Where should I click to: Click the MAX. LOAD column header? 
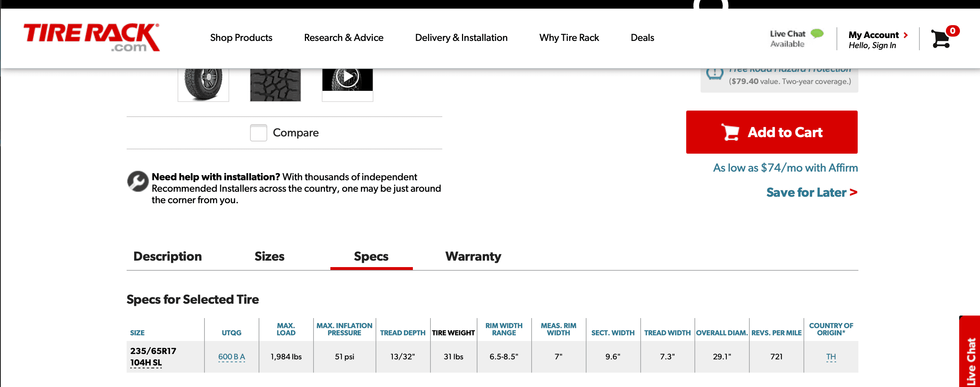click(286, 329)
